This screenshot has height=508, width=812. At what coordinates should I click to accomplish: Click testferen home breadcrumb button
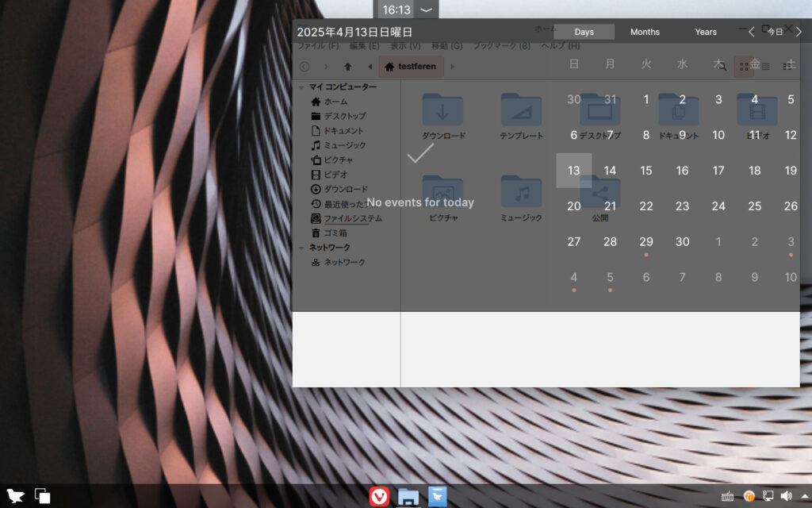(x=412, y=67)
